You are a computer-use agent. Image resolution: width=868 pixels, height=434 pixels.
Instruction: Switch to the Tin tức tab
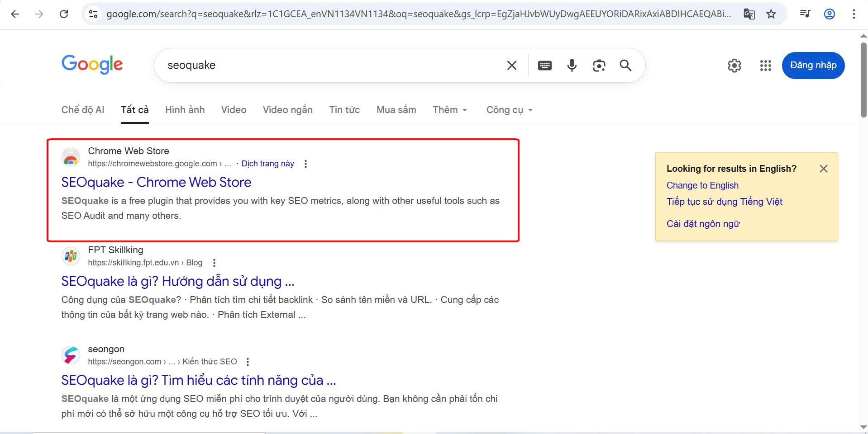pos(344,109)
